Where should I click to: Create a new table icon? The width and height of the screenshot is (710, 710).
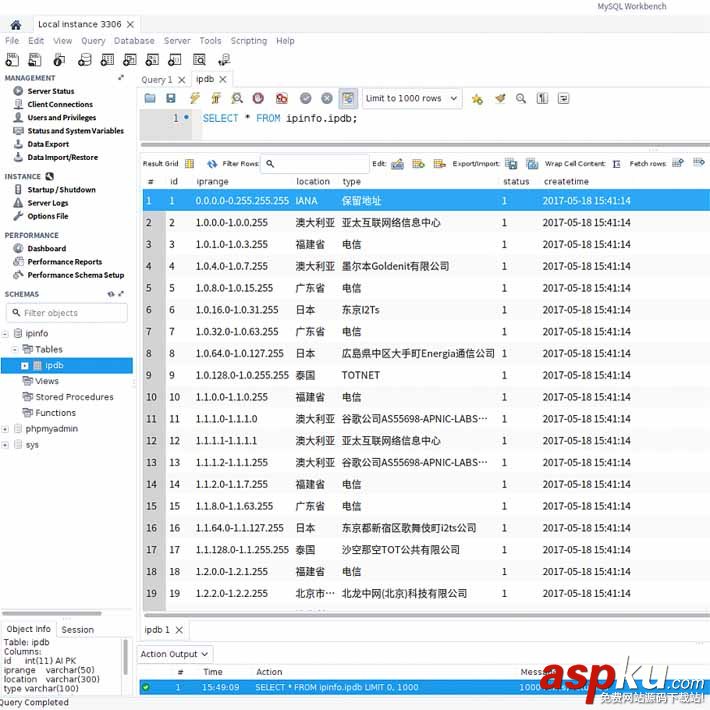(x=107, y=60)
